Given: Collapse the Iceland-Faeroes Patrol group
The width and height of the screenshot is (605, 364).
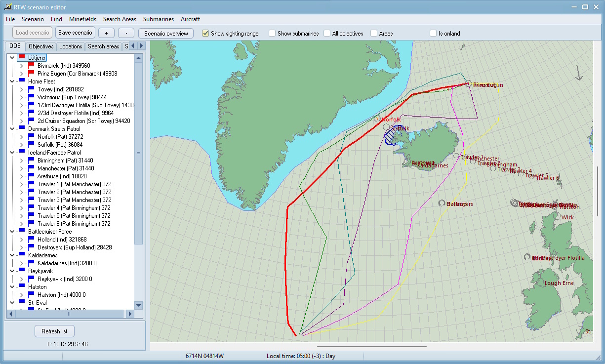Looking at the screenshot, I should [12, 153].
